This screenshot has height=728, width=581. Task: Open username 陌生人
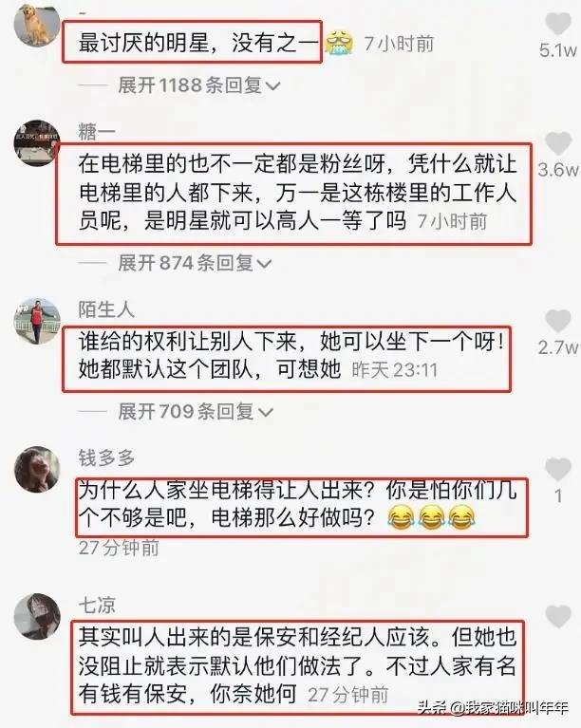(106, 309)
